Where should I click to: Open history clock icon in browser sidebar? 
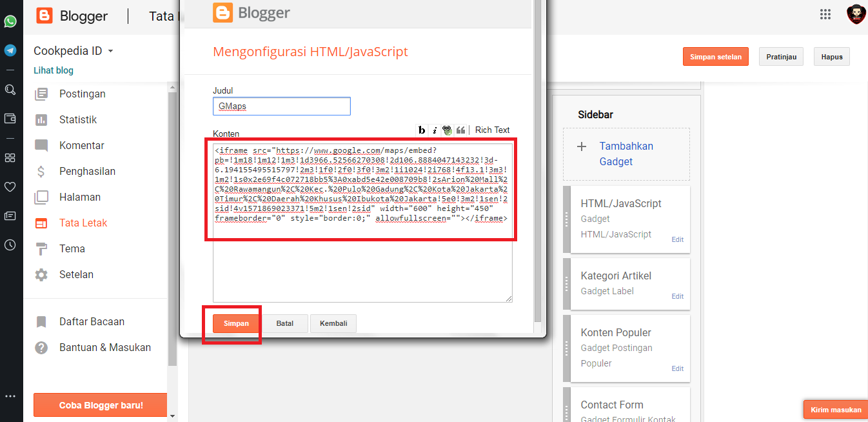(x=10, y=245)
